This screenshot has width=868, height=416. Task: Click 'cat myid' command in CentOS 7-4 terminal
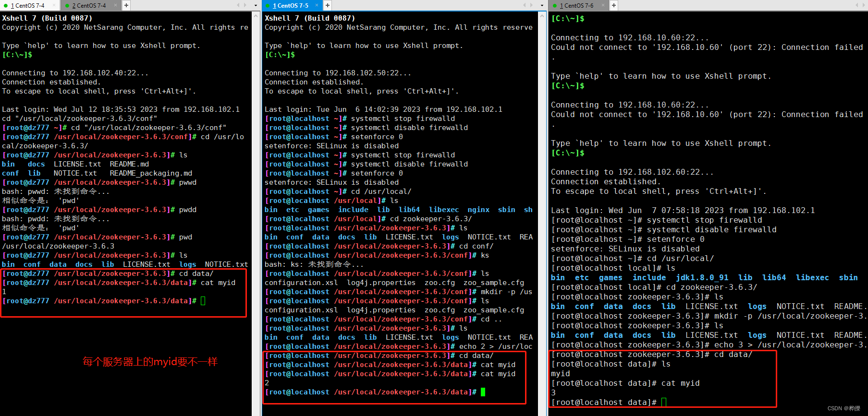218,283
